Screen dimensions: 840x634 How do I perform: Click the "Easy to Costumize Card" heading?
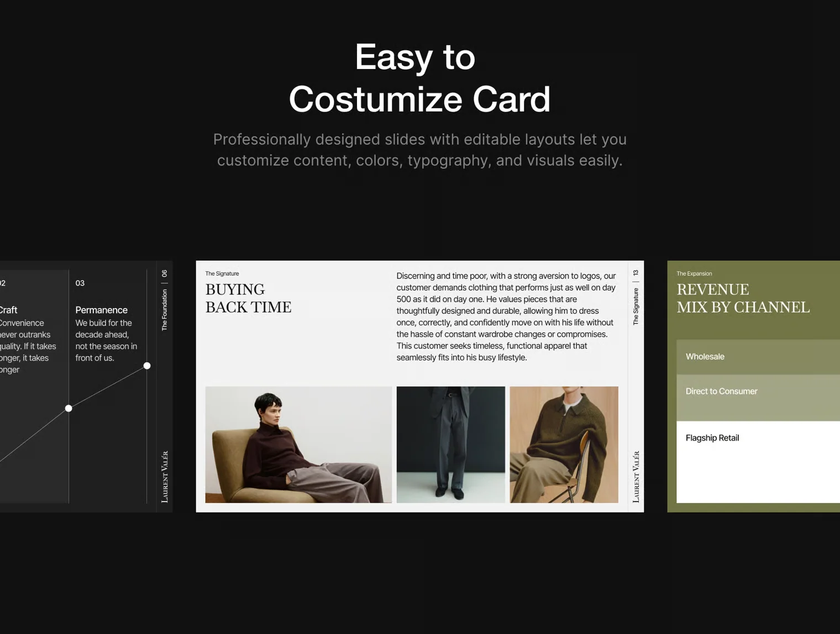point(419,78)
